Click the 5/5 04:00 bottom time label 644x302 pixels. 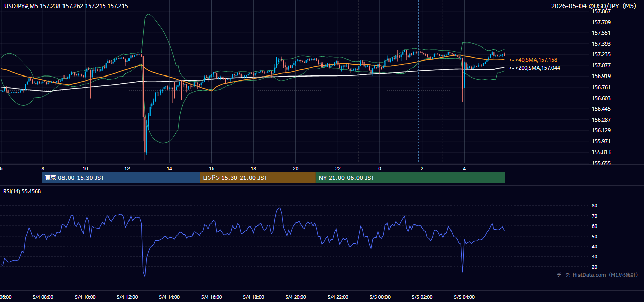tap(464, 297)
